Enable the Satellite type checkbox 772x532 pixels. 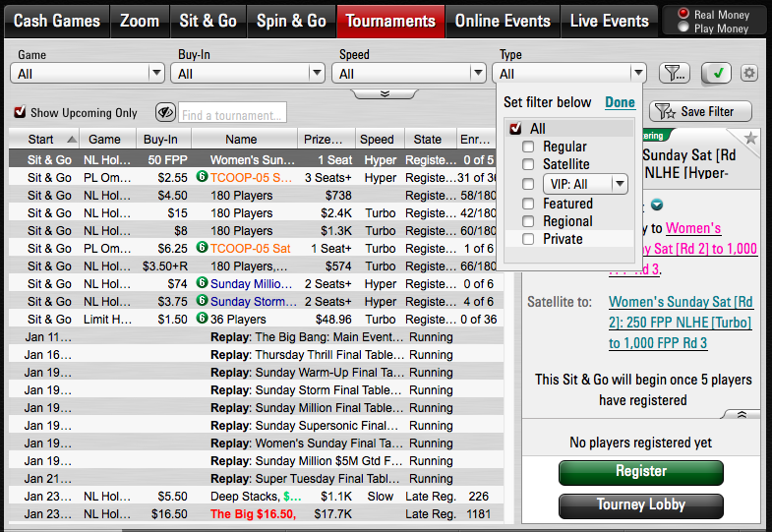click(x=528, y=164)
